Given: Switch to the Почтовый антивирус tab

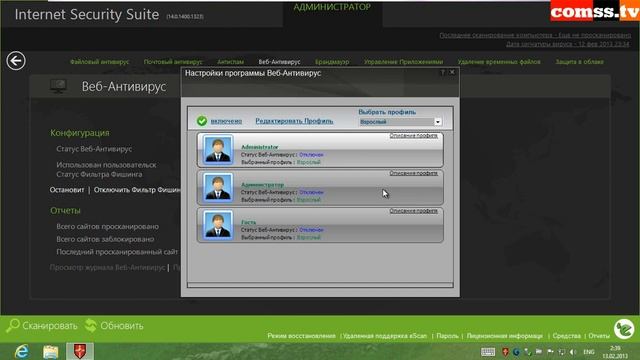Looking at the screenshot, I should point(173,62).
